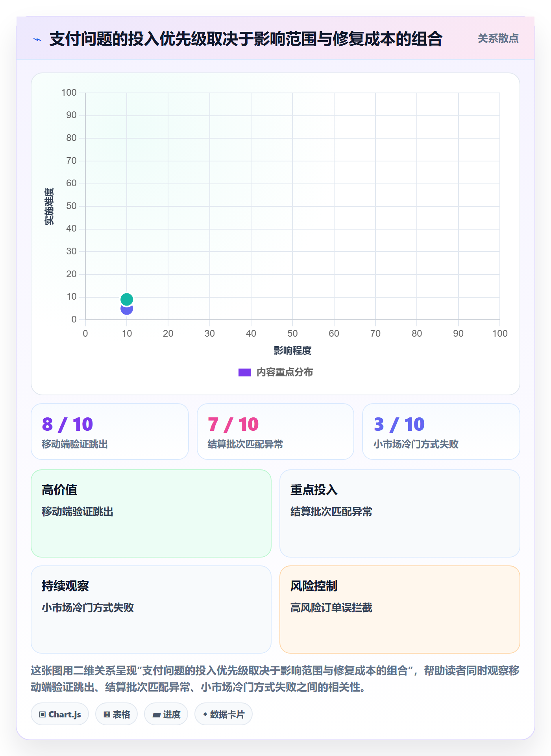Select the 持续观察 quadrant heading

click(x=65, y=586)
